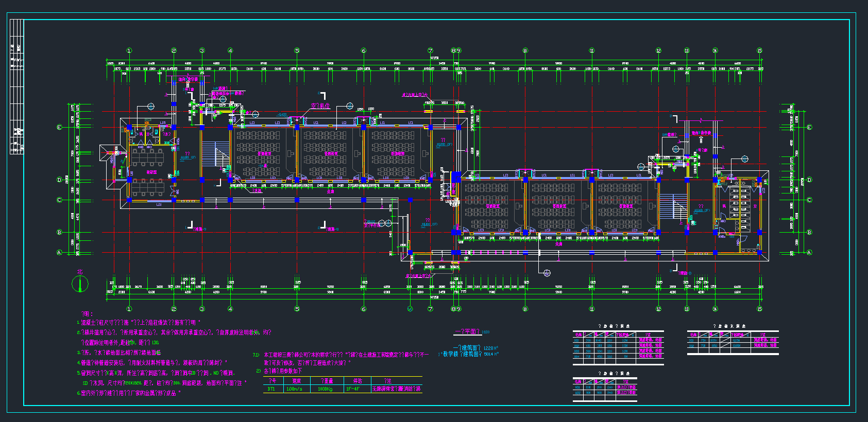Click axis bubble 5 in the top row
This screenshot has height=422, width=868.
coord(297,50)
